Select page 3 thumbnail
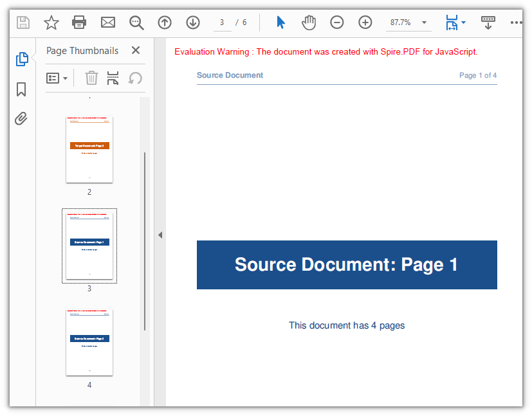 pos(89,246)
